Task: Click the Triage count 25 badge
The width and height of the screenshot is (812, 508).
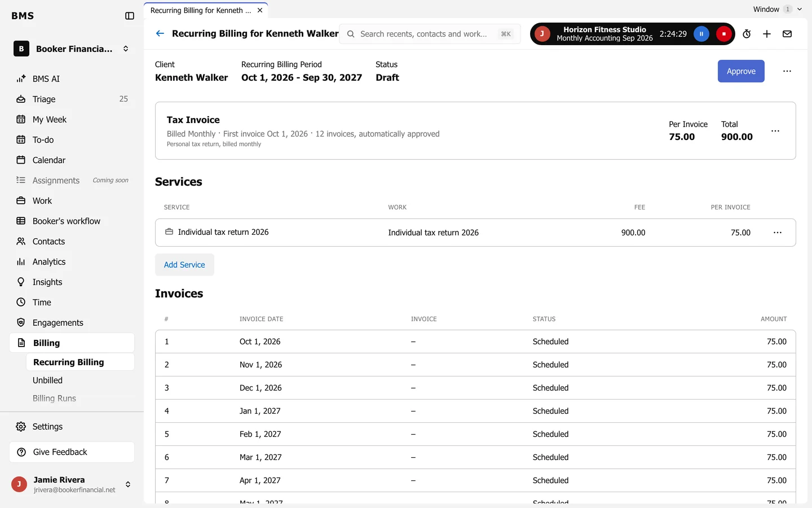Action: (x=123, y=99)
